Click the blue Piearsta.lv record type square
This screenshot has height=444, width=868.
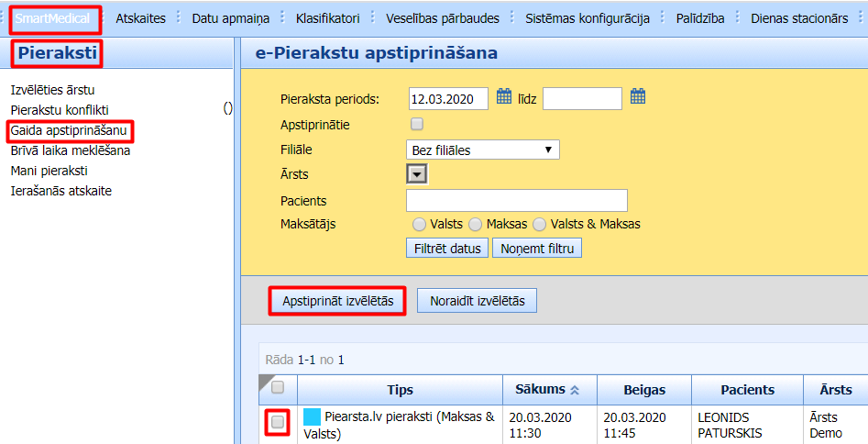point(312,417)
